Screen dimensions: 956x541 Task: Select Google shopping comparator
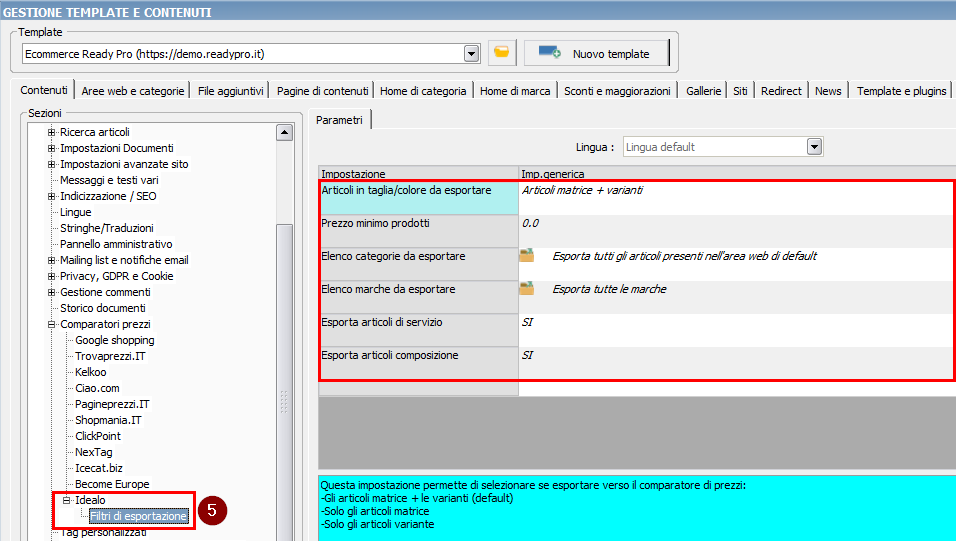[x=115, y=340]
